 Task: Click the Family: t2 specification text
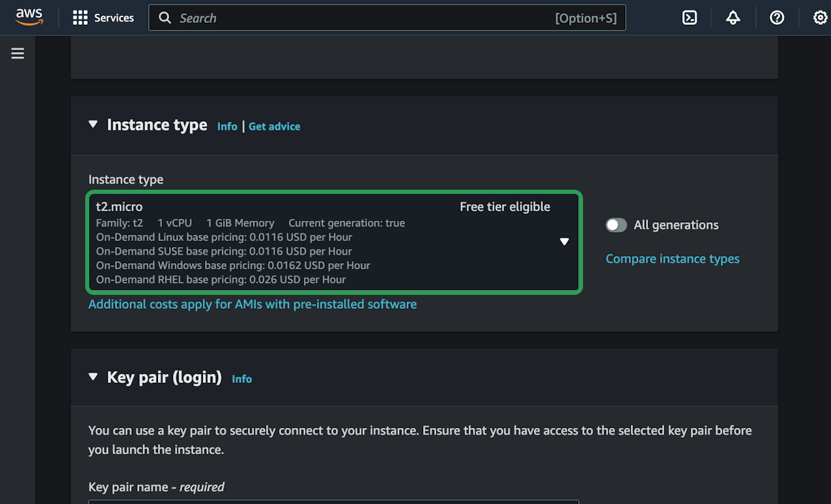(x=120, y=223)
